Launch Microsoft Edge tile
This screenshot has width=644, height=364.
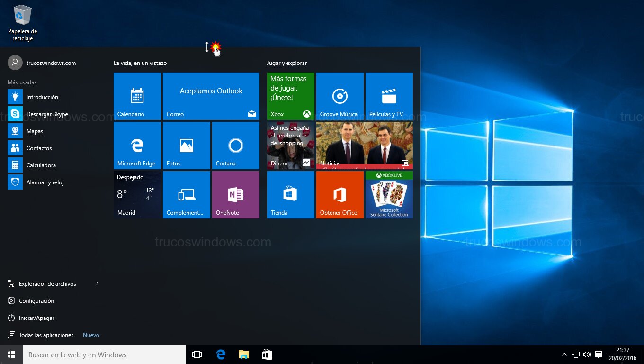pyautogui.click(x=137, y=146)
